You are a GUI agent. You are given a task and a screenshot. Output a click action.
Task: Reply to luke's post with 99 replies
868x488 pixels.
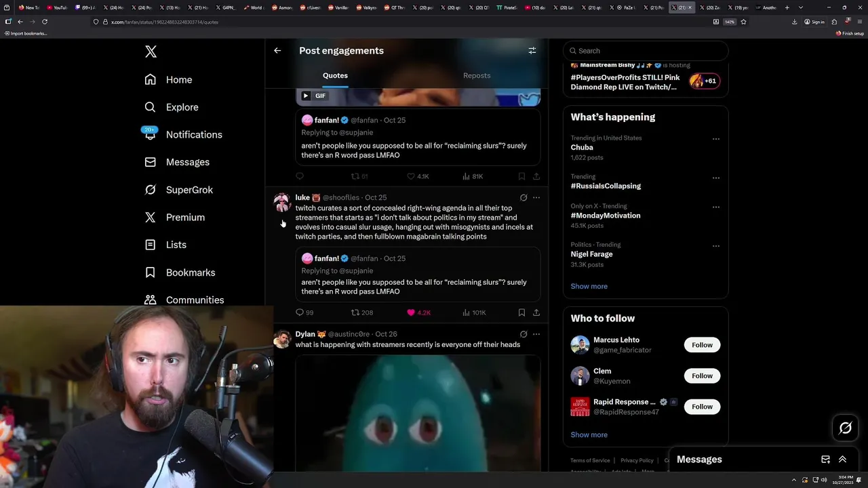point(304,312)
